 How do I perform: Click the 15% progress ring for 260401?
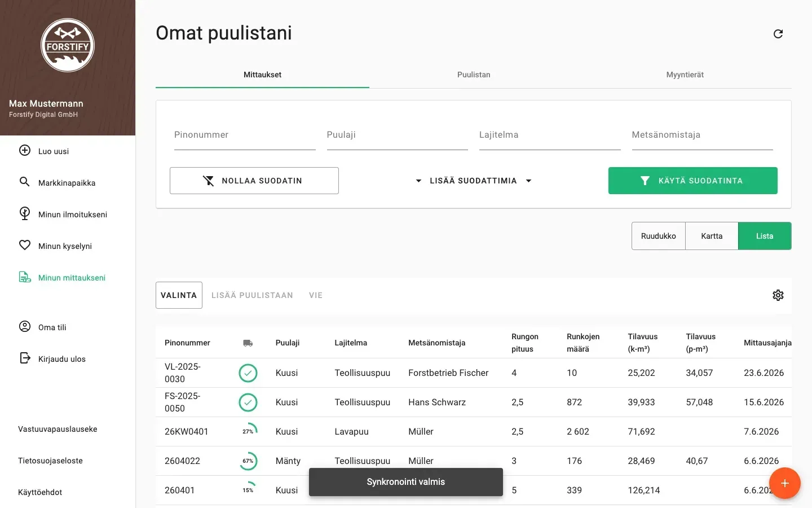248,491
